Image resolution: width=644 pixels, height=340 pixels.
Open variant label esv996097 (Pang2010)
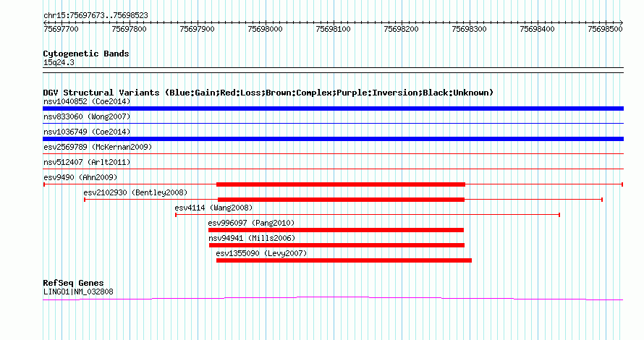[251, 223]
